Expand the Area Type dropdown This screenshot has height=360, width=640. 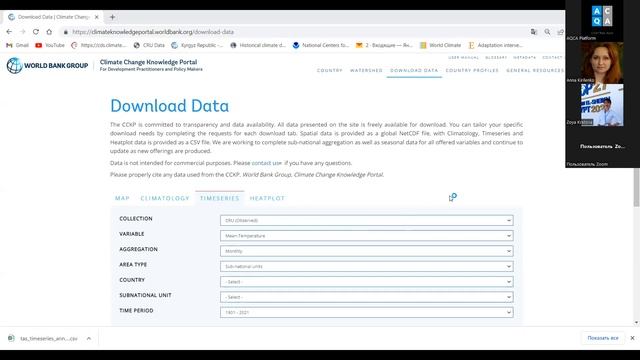(x=367, y=266)
